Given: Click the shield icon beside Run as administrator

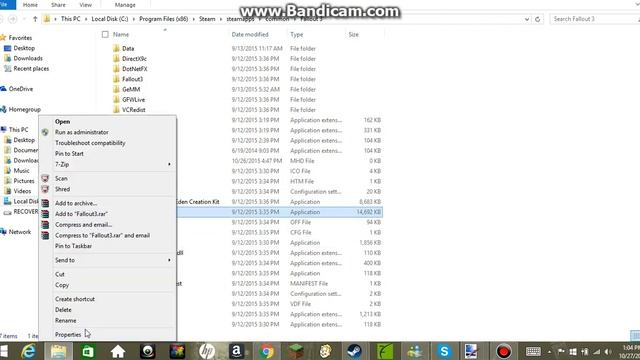Looking at the screenshot, I should [45, 132].
